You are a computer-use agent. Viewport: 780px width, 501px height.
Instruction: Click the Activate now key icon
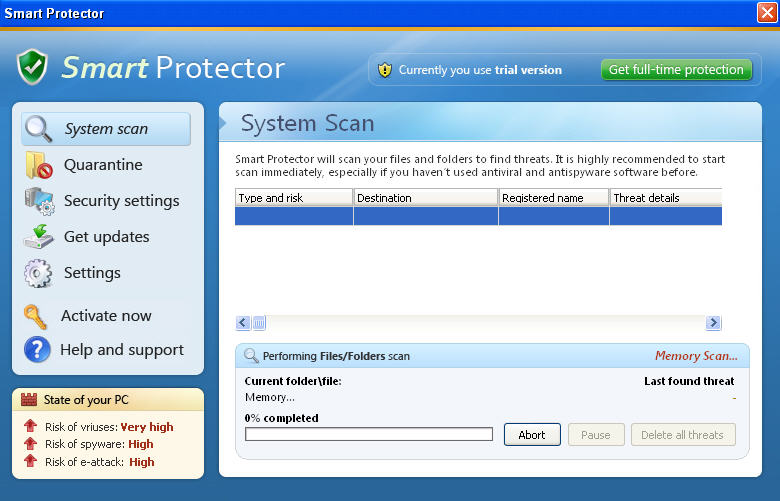tap(35, 316)
